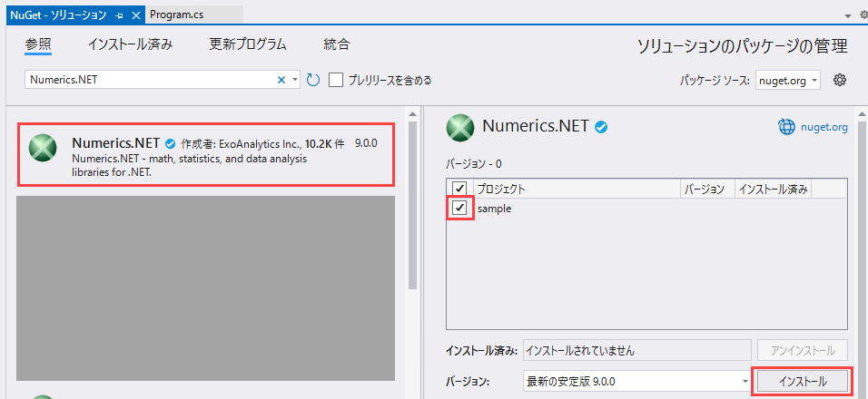Viewport: 868px width, 399px height.
Task: Click Numerics.NET logo in details pane
Action: click(460, 128)
